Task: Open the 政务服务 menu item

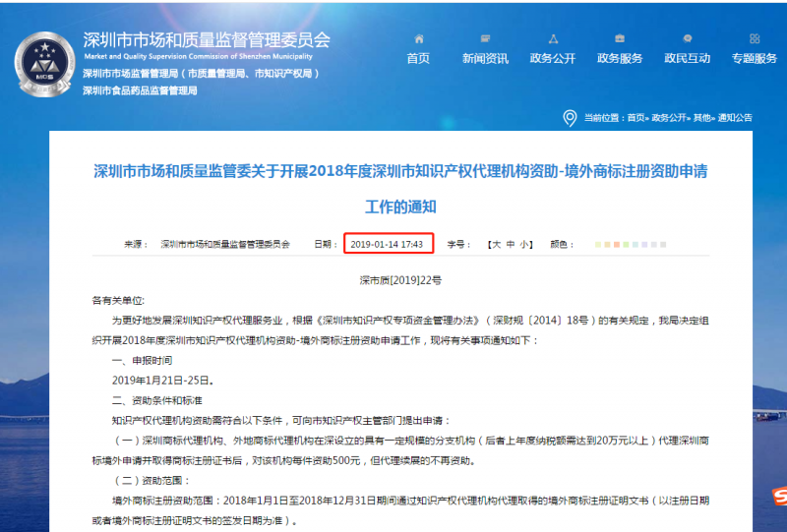Action: tap(620, 58)
